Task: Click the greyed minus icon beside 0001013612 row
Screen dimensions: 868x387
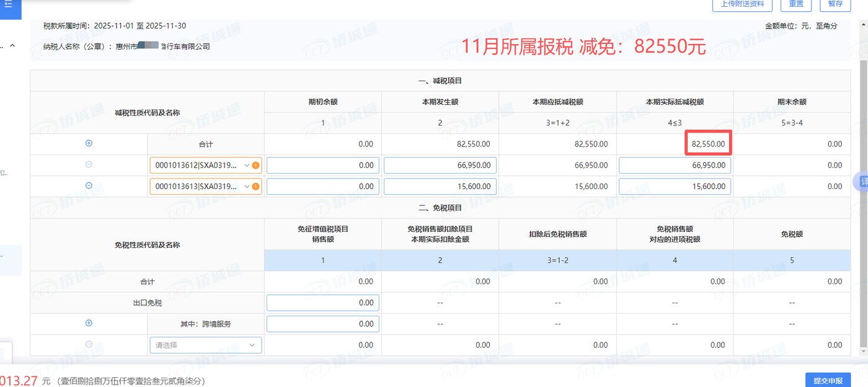Action: coord(89,164)
